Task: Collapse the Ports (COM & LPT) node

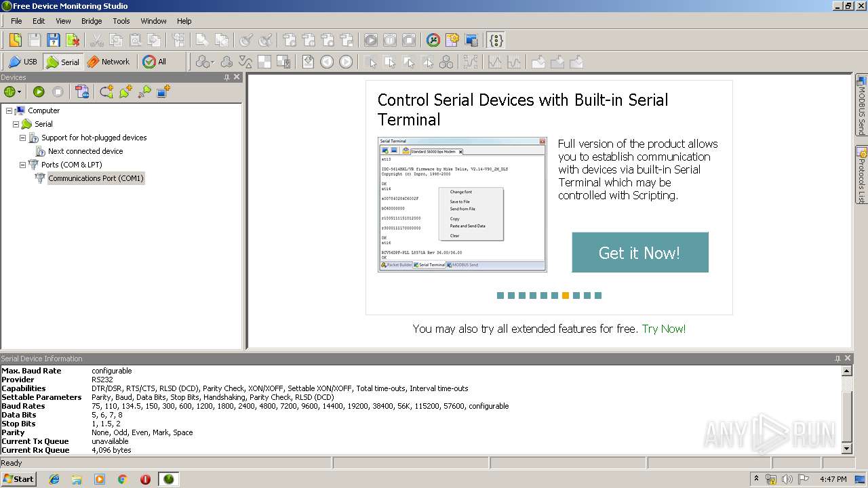Action: coord(22,165)
